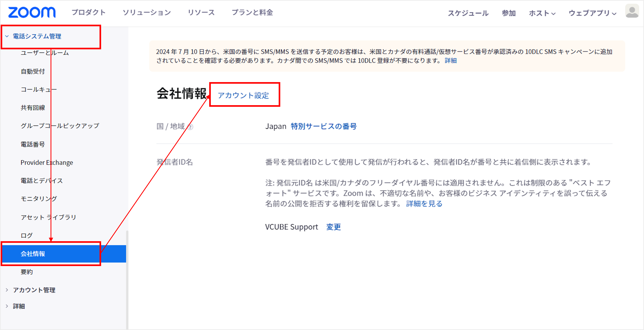Select コールキュー in sidebar
644x330 pixels.
[x=39, y=90]
